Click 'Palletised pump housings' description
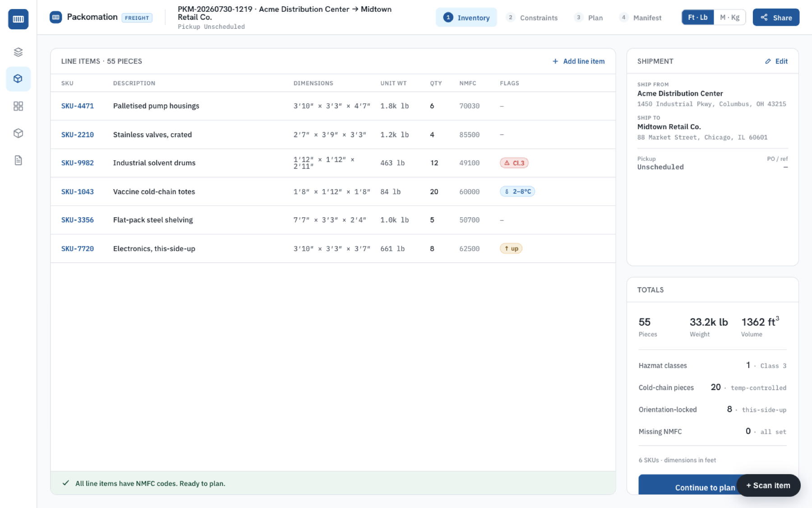812x508 pixels. pos(156,106)
